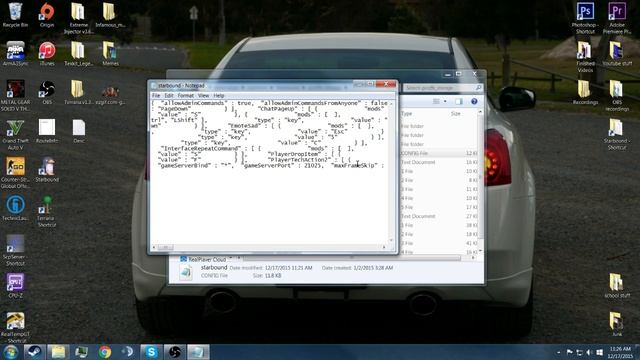Open the OBS desktop shortcut
640x360 pixels.
tap(47, 92)
